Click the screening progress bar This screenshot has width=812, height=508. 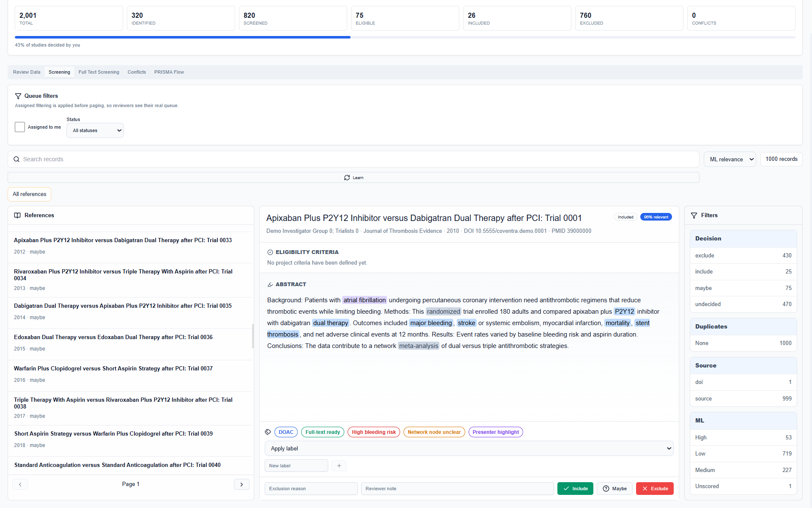click(x=405, y=37)
